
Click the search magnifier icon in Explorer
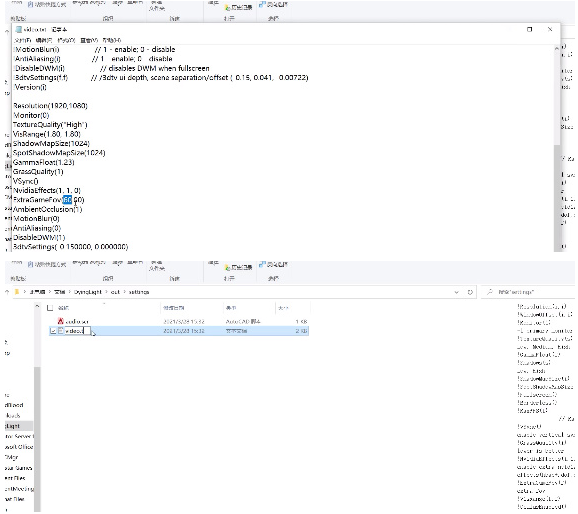[490, 292]
